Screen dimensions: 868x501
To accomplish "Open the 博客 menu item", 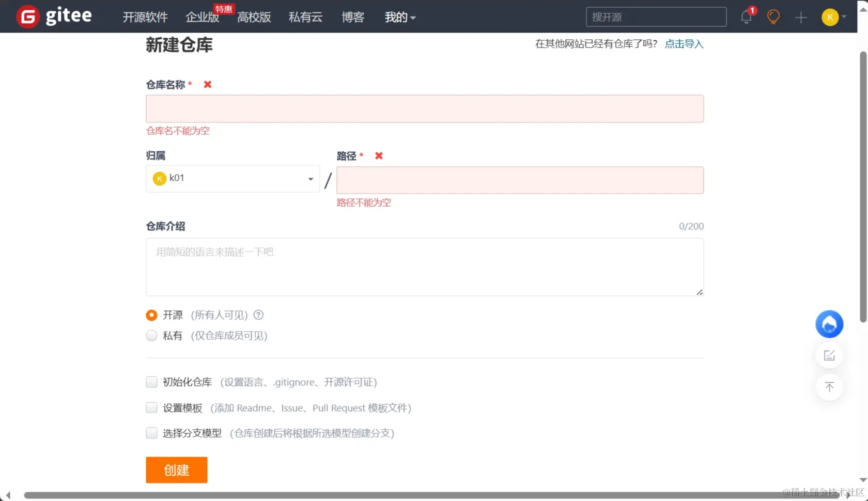I will [352, 17].
